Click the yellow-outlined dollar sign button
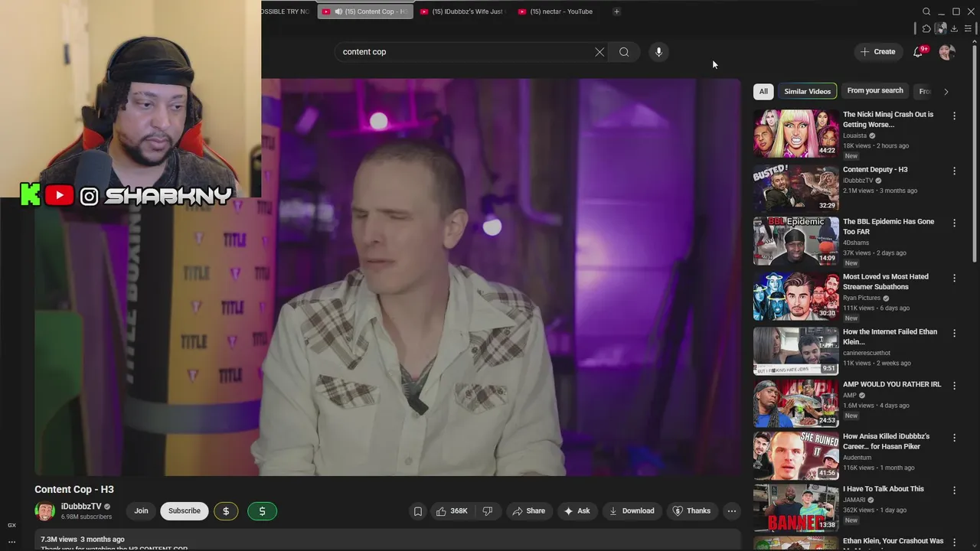This screenshot has height=551, width=980. pyautogui.click(x=226, y=511)
